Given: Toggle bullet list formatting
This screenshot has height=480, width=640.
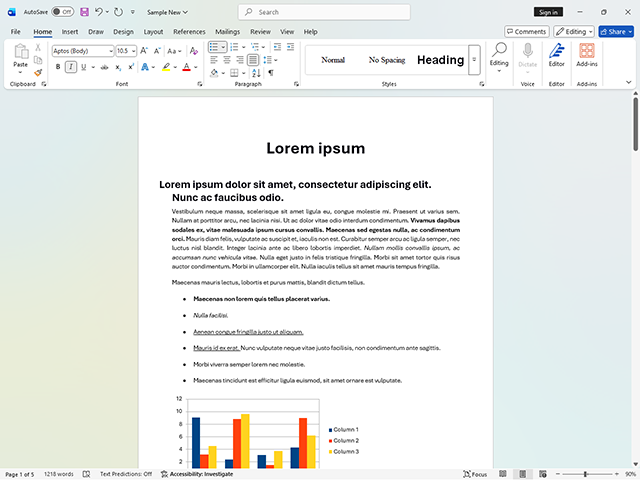Looking at the screenshot, I should tap(214, 47).
